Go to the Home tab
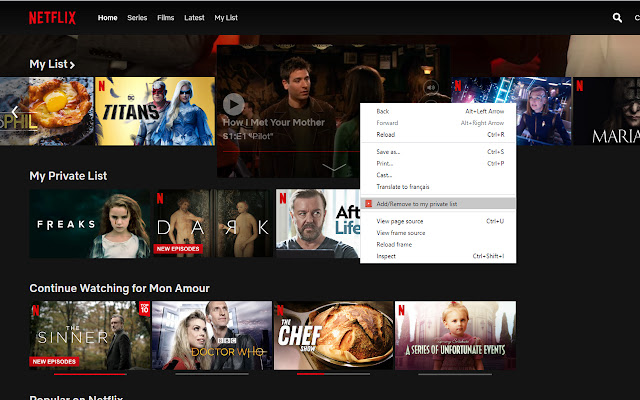 click(107, 18)
